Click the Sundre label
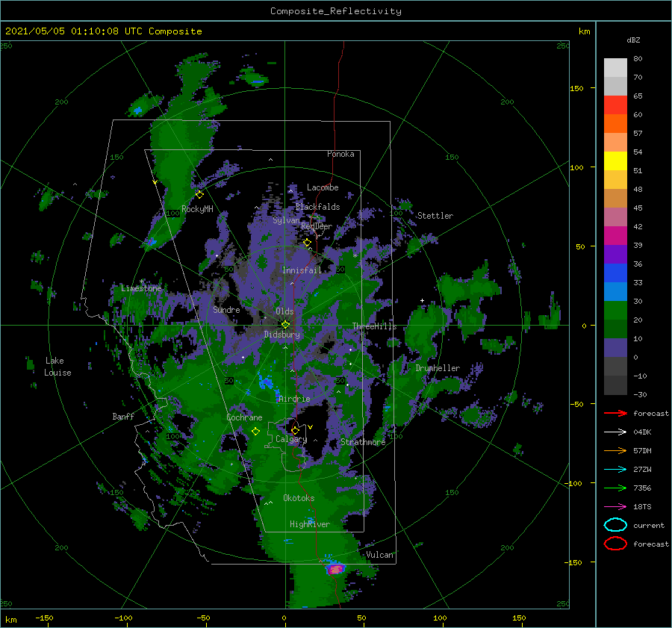The width and height of the screenshot is (672, 628). [226, 309]
